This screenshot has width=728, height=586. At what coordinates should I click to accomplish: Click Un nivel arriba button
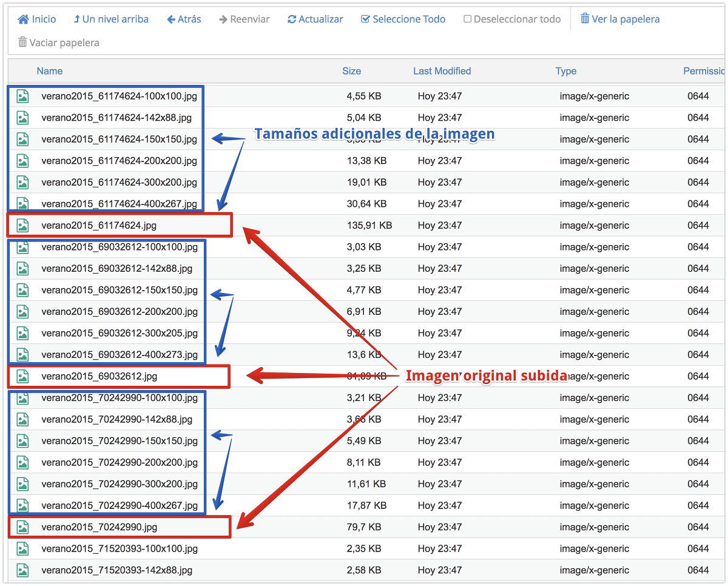[111, 19]
